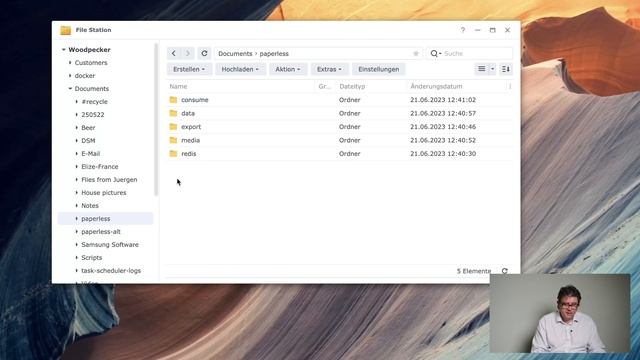Select the Notes folder in tree
Viewport: 640px width, 360px height.
click(90, 206)
